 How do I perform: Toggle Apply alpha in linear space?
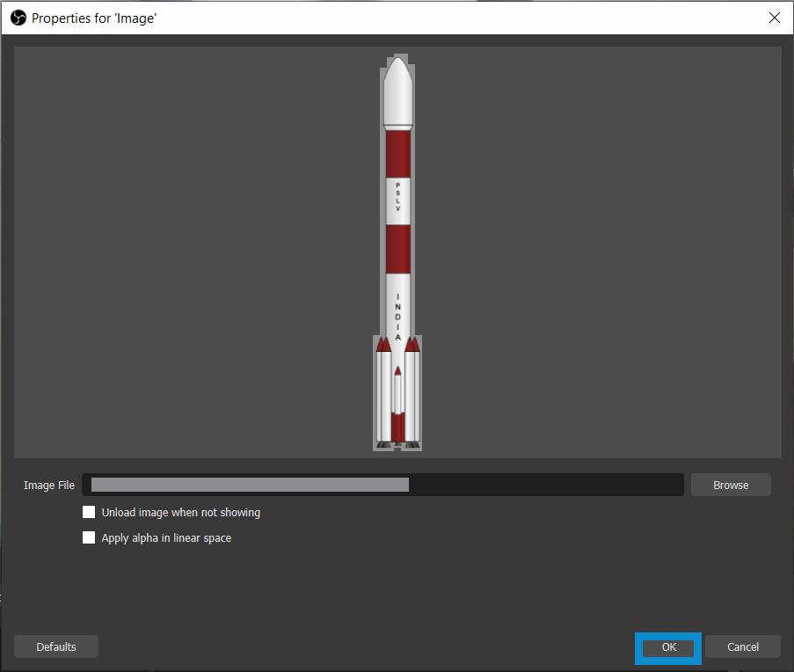[x=89, y=537]
